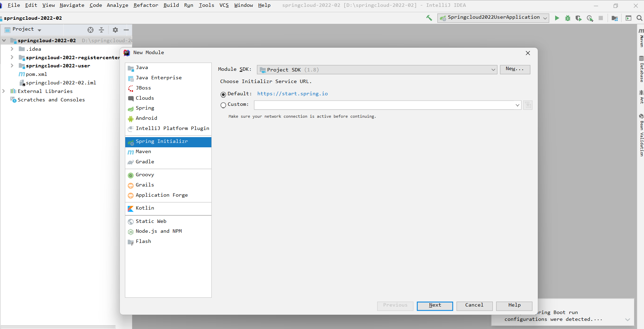
Task: Click the Next button
Action: [435, 306]
